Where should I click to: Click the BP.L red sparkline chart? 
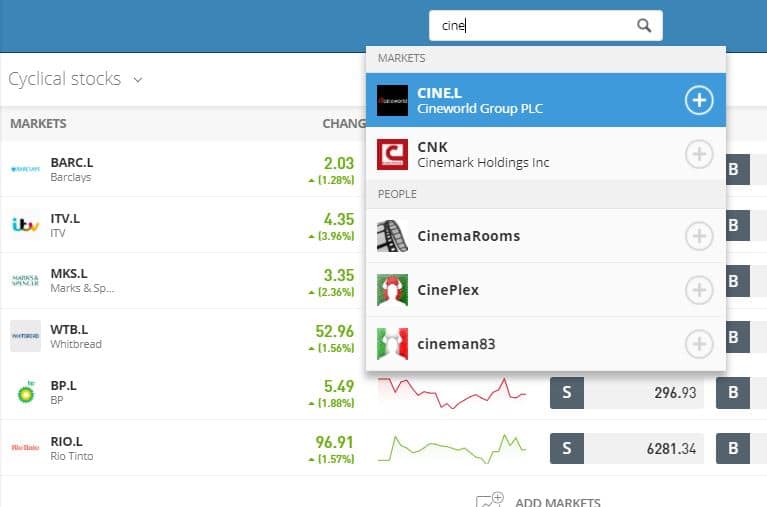[x=451, y=393]
